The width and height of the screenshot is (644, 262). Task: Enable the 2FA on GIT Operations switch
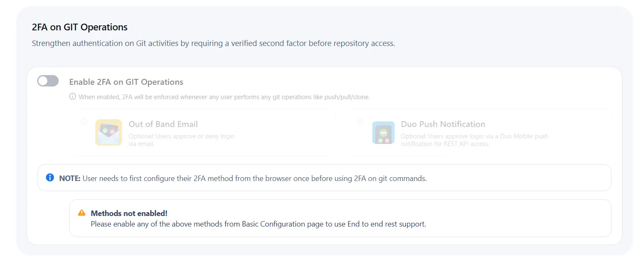(x=48, y=81)
